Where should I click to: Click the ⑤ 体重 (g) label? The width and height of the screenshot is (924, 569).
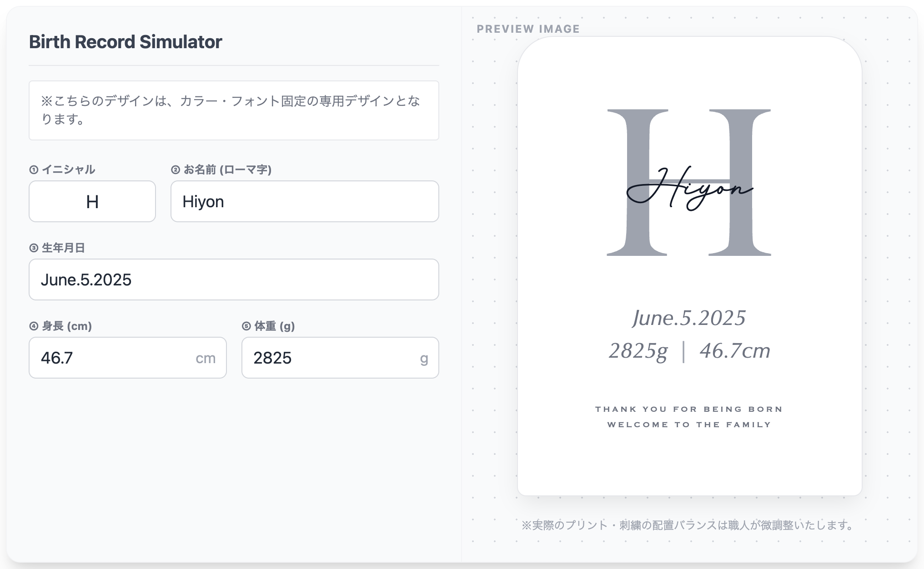tap(268, 326)
